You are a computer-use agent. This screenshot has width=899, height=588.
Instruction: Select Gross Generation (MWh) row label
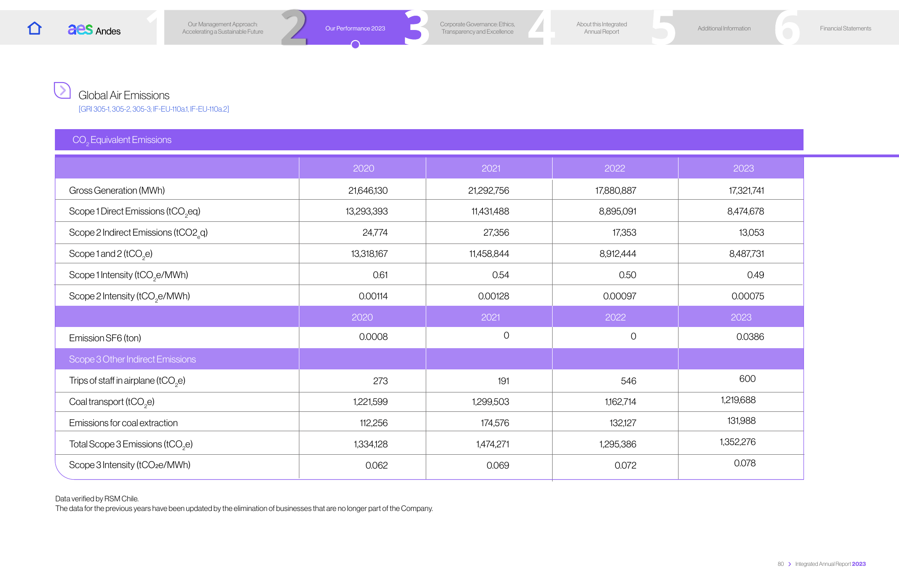coord(117,190)
